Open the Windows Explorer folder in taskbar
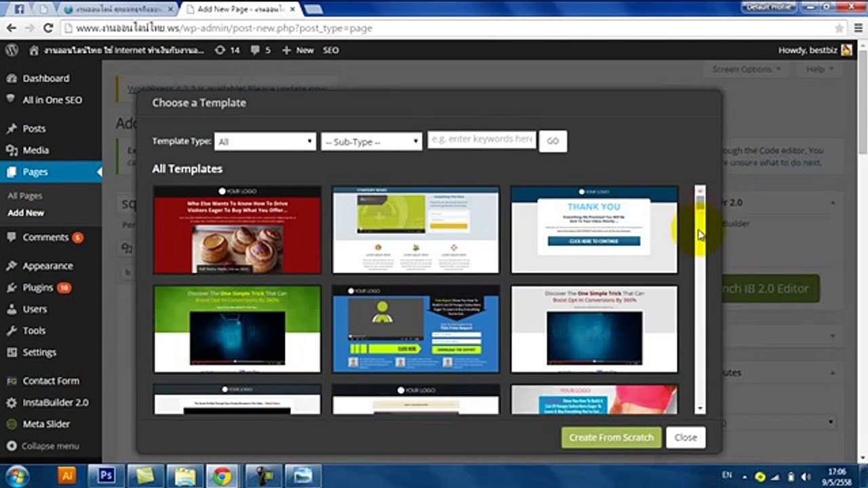 184,476
